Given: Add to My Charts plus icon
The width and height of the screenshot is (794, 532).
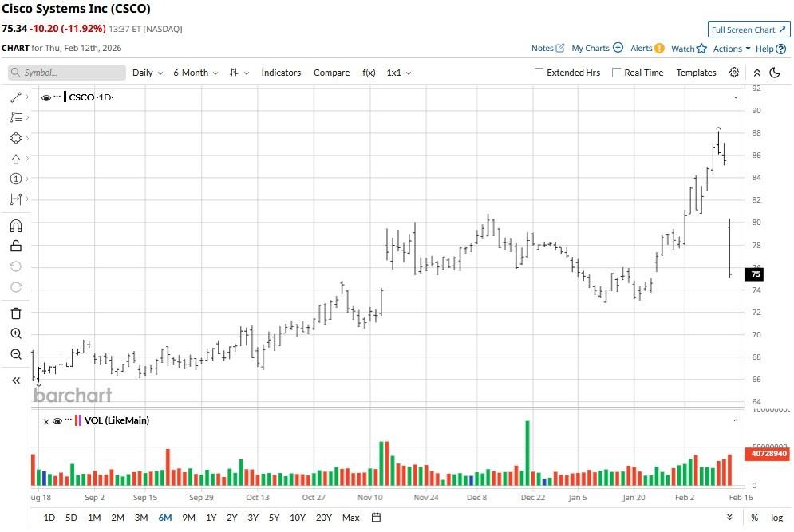Looking at the screenshot, I should (x=618, y=48).
